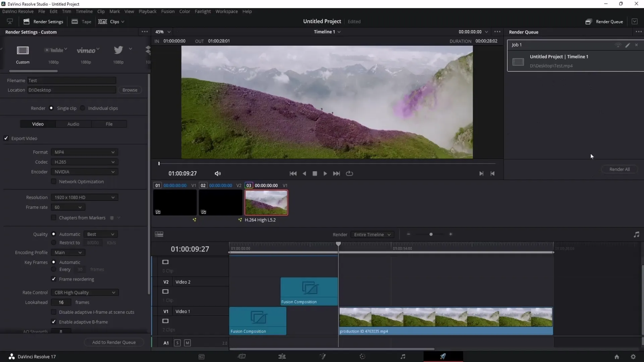644x362 pixels.
Task: Click the loop playback icon in transport
Action: 350,173
